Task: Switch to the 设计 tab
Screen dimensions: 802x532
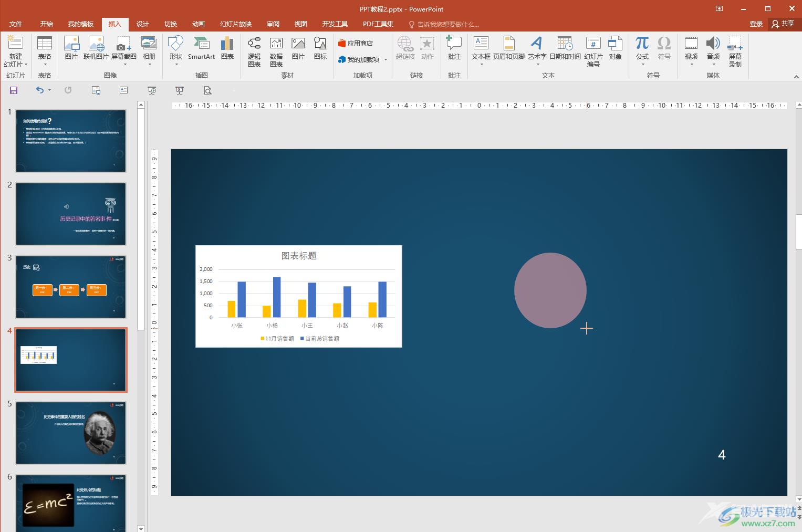Action: pyautogui.click(x=143, y=24)
